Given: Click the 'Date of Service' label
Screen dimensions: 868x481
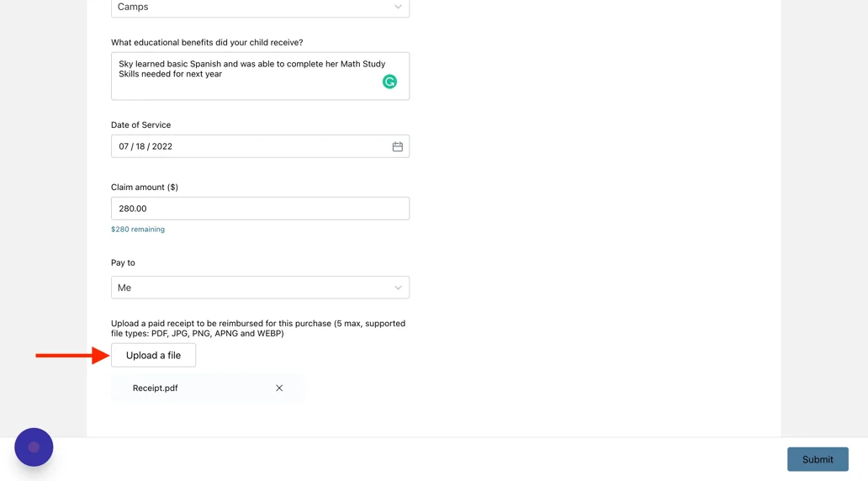Looking at the screenshot, I should point(140,124).
